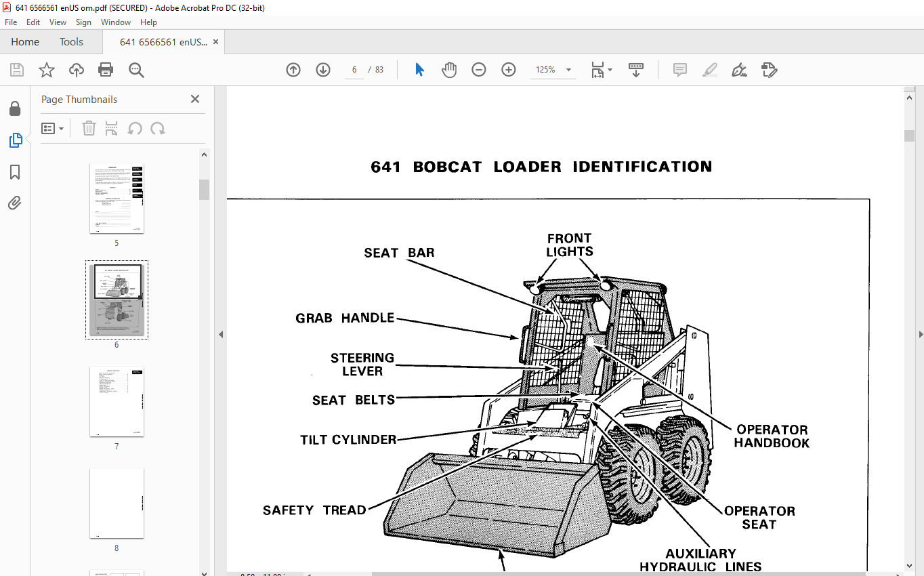
Task: Open the Attachments paperclip panel
Action: 15,203
